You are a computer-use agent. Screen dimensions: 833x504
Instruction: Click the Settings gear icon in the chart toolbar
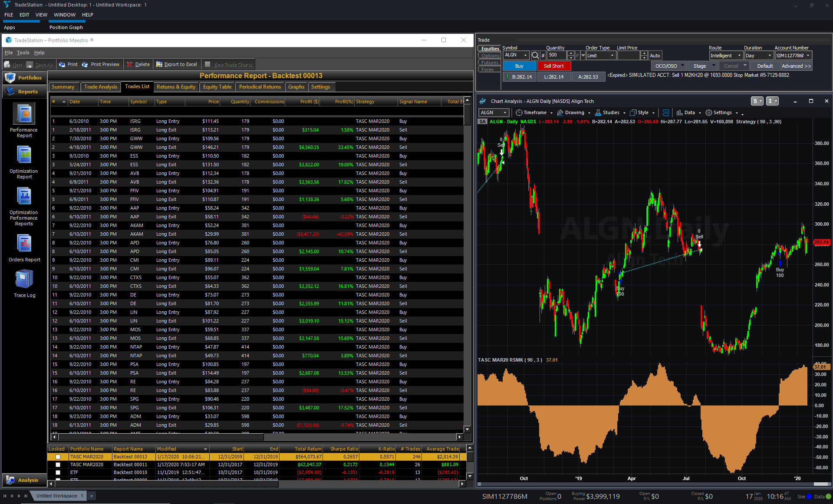pyautogui.click(x=709, y=112)
